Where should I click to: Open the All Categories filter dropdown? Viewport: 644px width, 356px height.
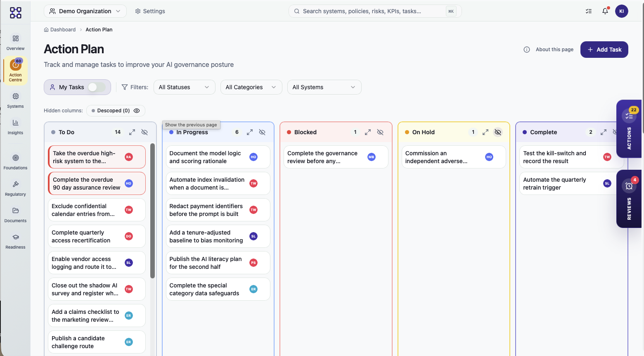251,87
